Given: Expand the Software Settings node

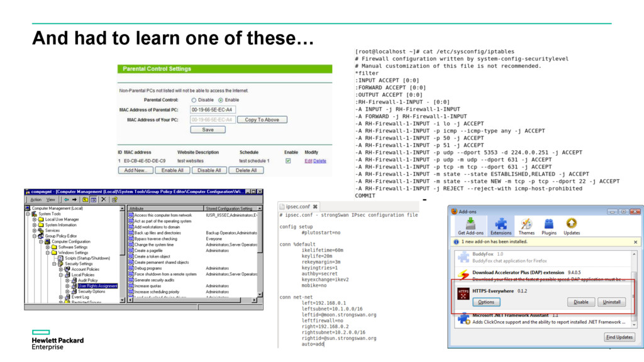Looking at the screenshot, I should tap(48, 247).
